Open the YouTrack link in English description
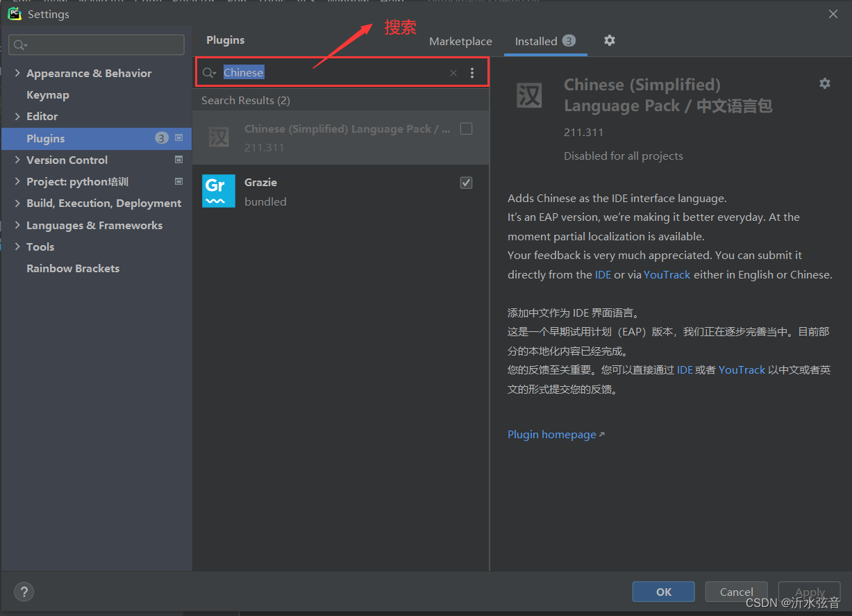The height and width of the screenshot is (616, 852). 667,274
